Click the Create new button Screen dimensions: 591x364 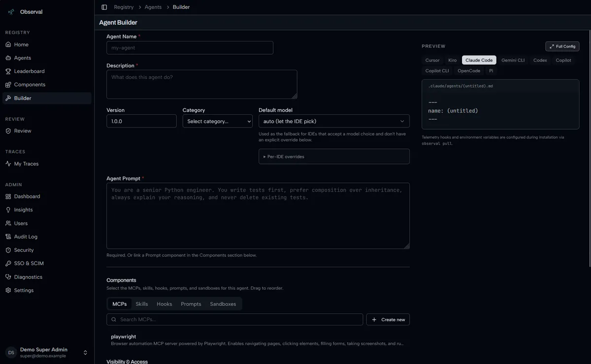pos(388,320)
